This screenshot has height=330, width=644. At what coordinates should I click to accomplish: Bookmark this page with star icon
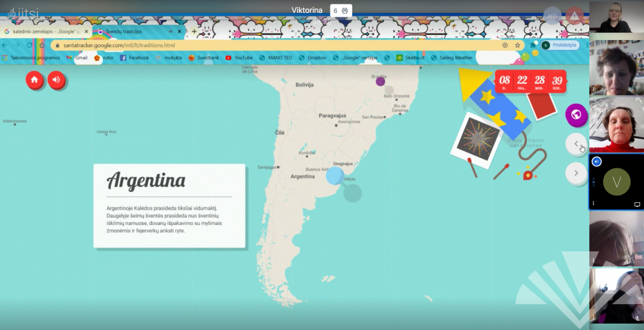[x=517, y=45]
